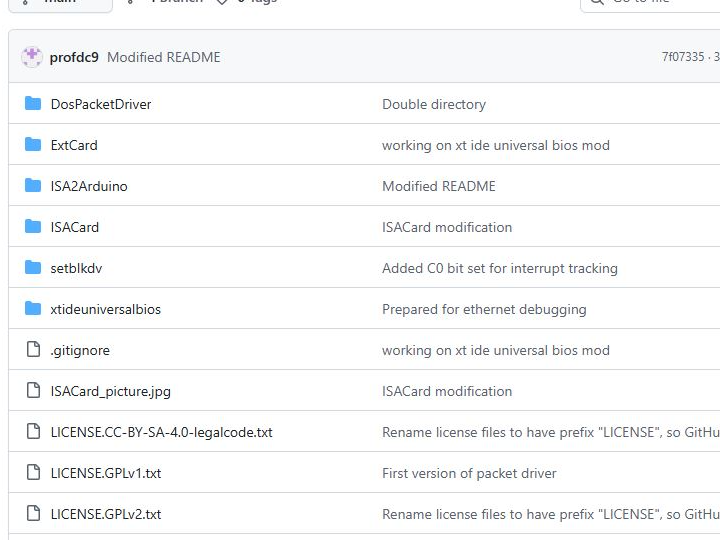Click the LICENSE.GPLv1.txt file icon
The image size is (720, 540).
(33, 473)
